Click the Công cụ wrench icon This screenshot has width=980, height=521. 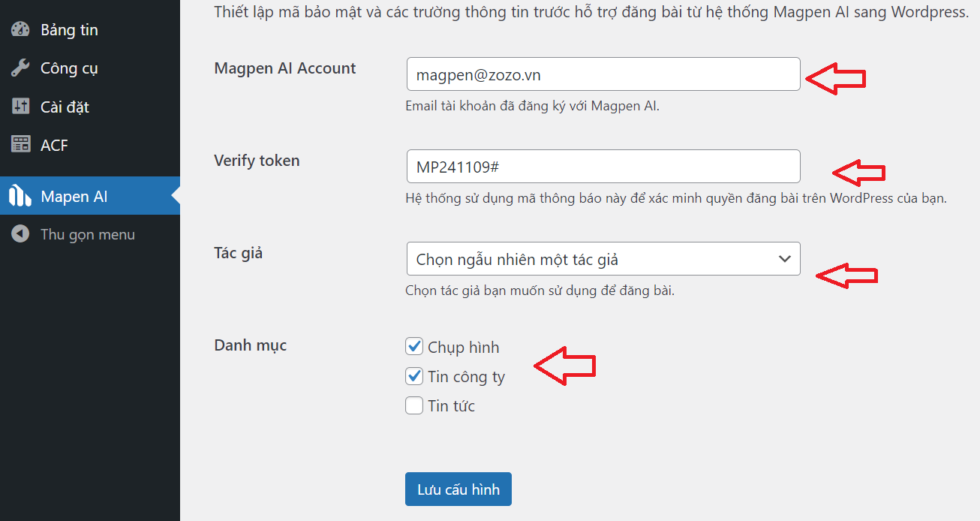pos(20,68)
